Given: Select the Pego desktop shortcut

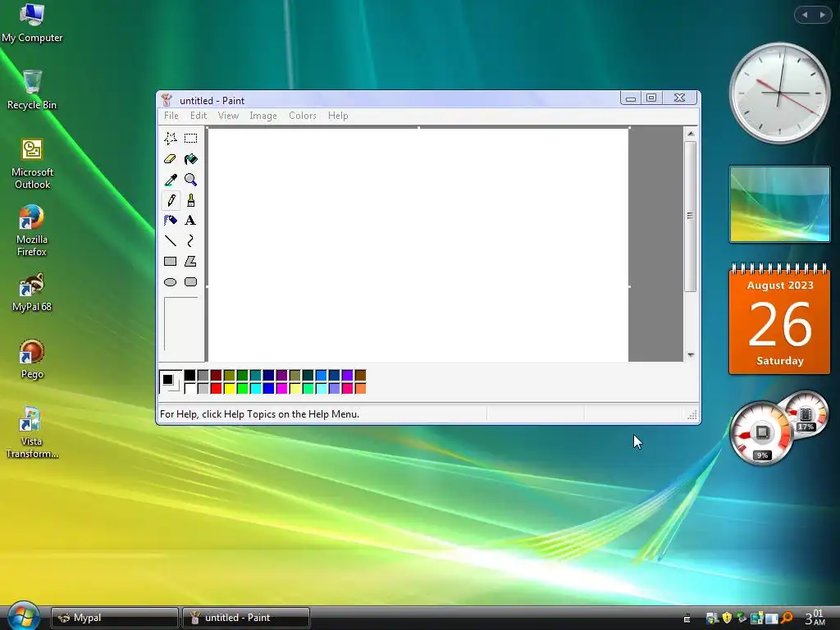Looking at the screenshot, I should point(32,359).
